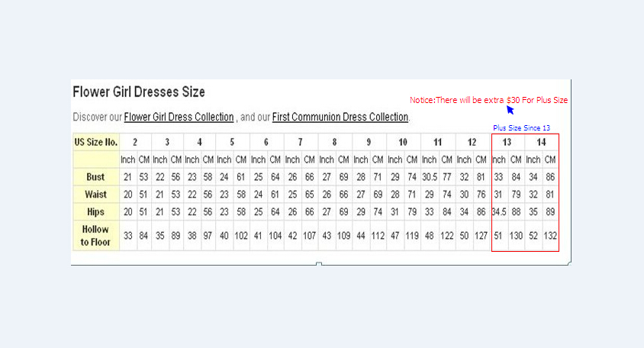Click the size 11 column header
The height and width of the screenshot is (348, 644).
[437, 142]
